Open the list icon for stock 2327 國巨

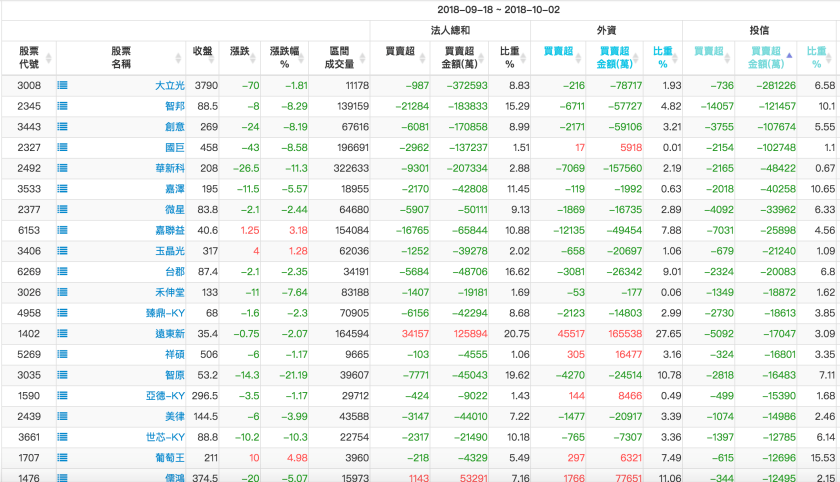pos(62,147)
